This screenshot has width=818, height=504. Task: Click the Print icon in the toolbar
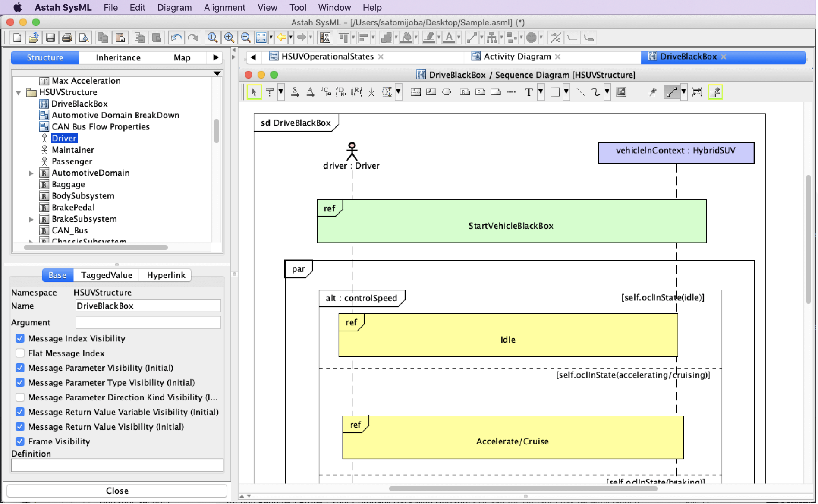point(67,38)
